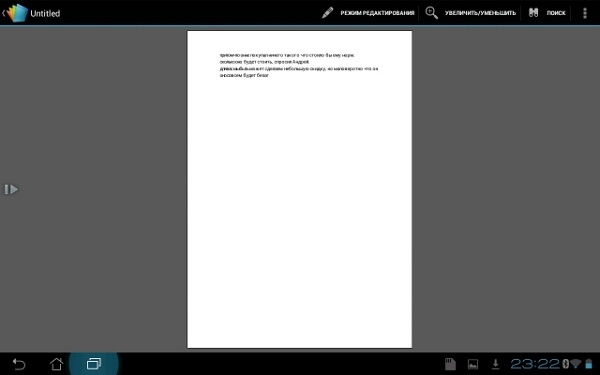Open edit mode with the pencil icon
This screenshot has height=375, width=600.
pyautogui.click(x=327, y=13)
